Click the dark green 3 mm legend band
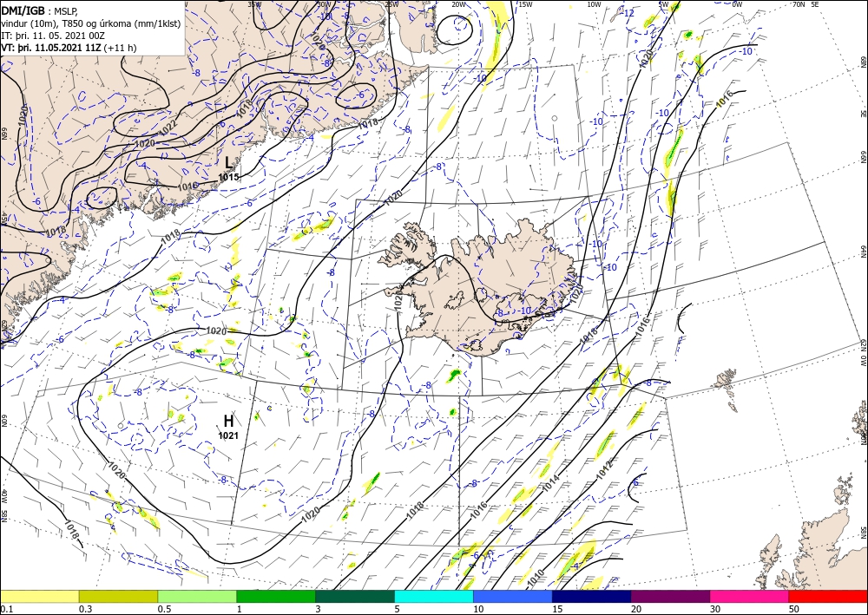Viewport: 868px width, 615px height. click(355, 596)
